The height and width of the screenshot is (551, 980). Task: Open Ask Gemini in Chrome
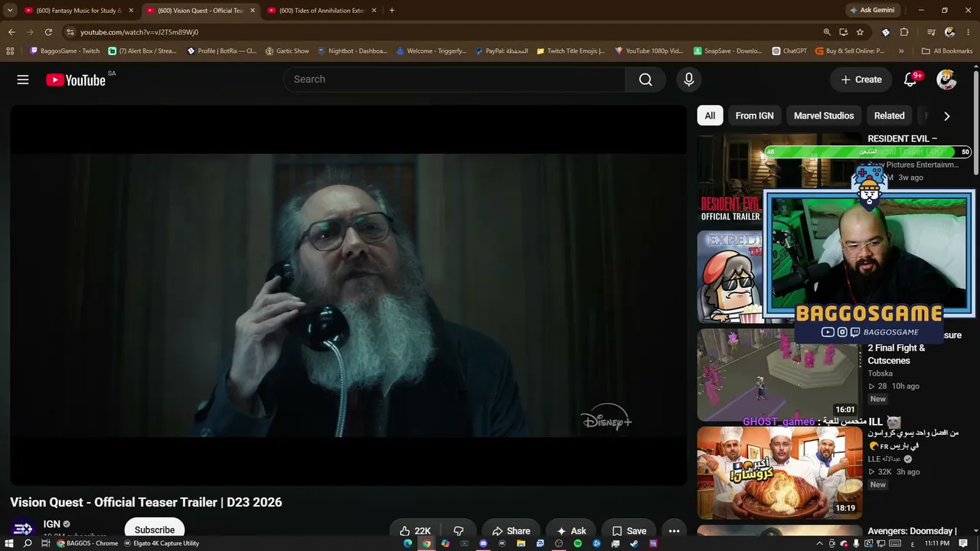[871, 11]
